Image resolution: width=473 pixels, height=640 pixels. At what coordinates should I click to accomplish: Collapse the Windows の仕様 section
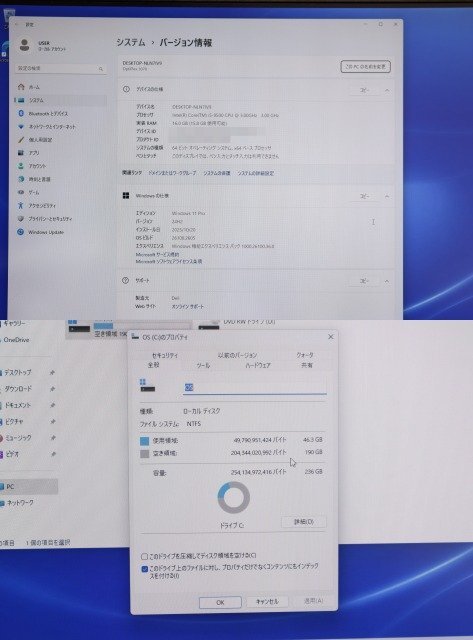pyautogui.click(x=387, y=197)
